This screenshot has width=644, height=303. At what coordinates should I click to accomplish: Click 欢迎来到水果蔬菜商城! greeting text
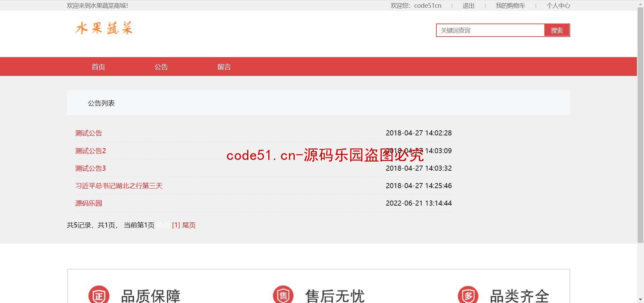[97, 6]
